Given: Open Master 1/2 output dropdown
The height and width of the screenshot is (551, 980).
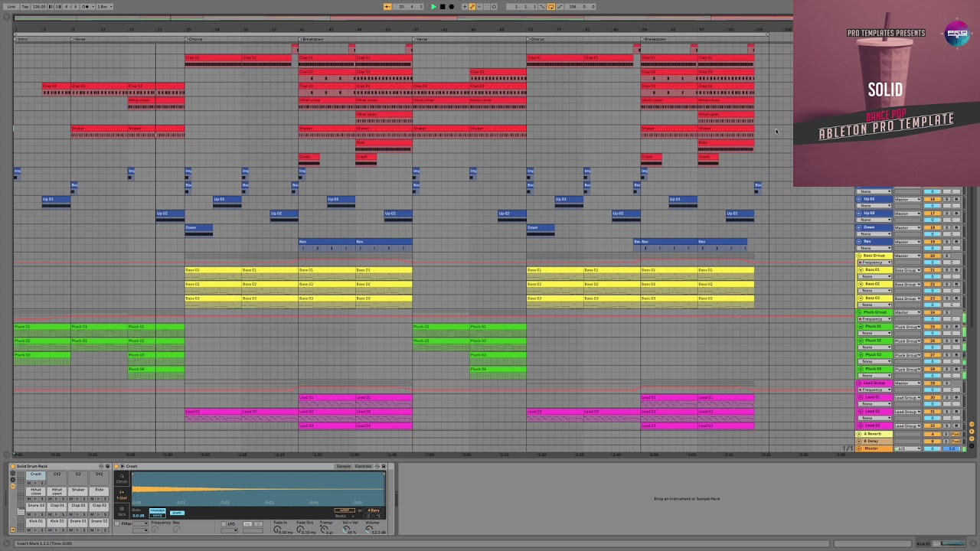Looking at the screenshot, I should pyautogui.click(x=907, y=448).
